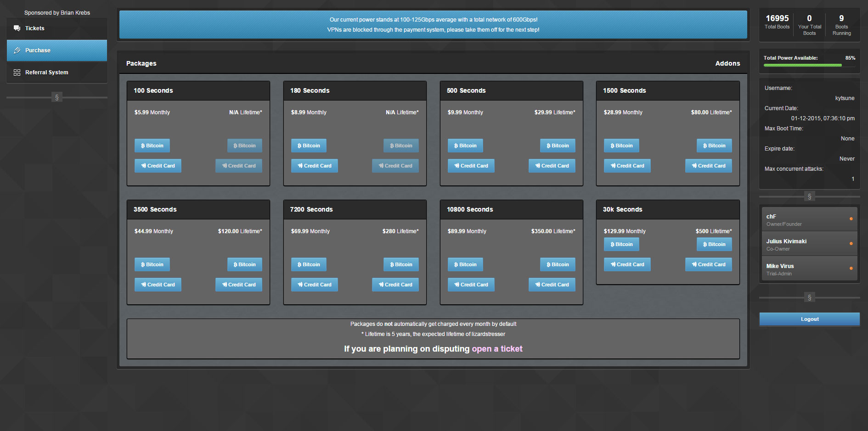
Task: Click $120.00 lifetime Bitcoin under 3500 Seconds
Action: (x=245, y=264)
